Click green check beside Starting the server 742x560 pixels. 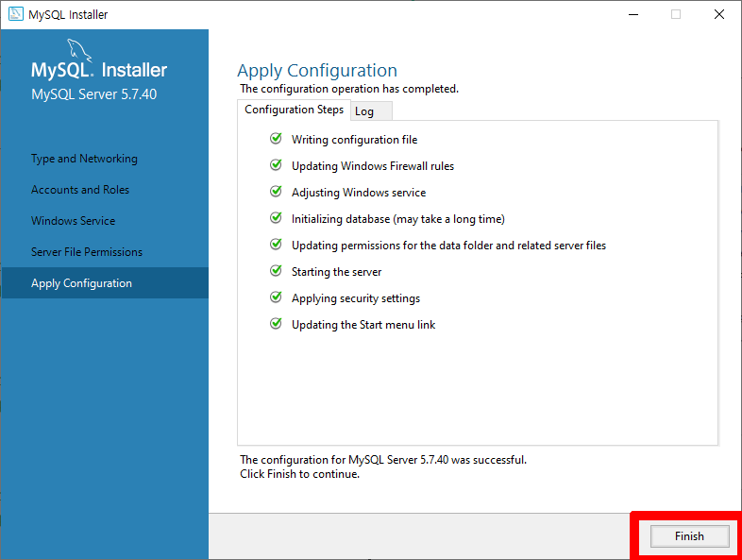point(276,270)
